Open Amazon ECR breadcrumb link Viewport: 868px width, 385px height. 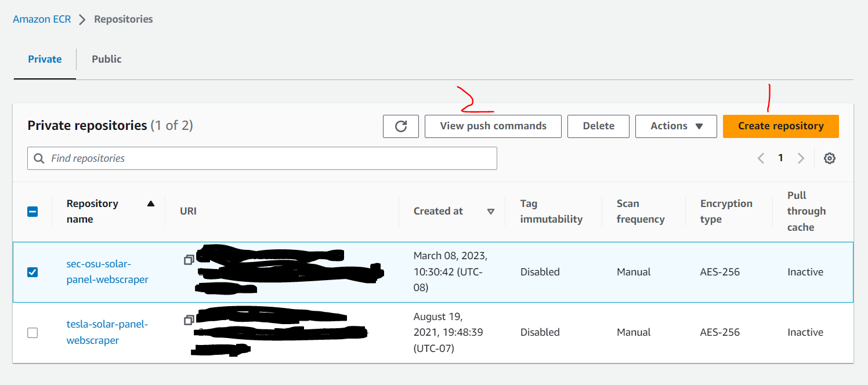click(42, 19)
